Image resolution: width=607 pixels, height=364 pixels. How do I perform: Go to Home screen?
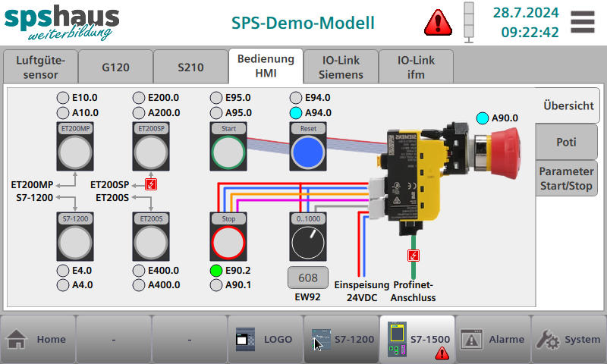tap(38, 339)
